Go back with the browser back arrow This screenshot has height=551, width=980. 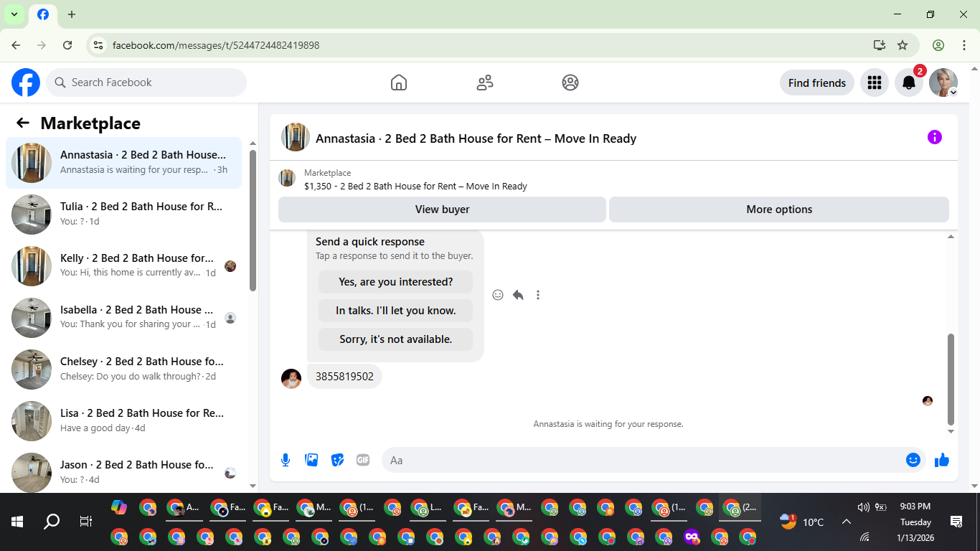[x=16, y=45]
